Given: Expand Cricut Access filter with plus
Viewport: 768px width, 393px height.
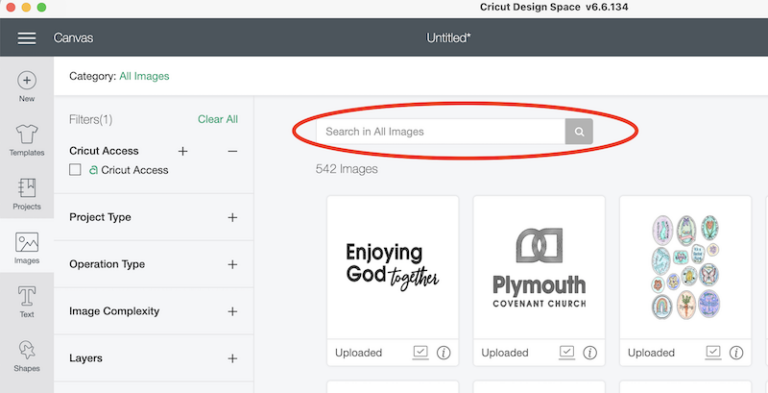Looking at the screenshot, I should pos(183,151).
